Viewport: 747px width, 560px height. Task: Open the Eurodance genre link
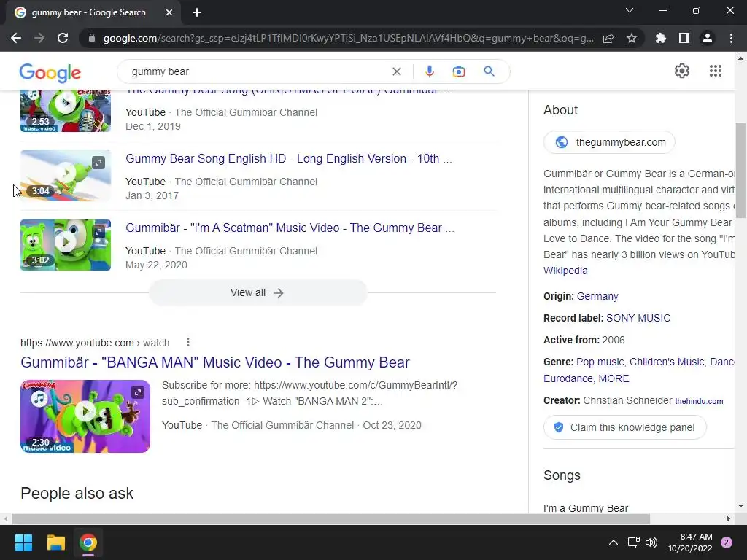(568, 378)
